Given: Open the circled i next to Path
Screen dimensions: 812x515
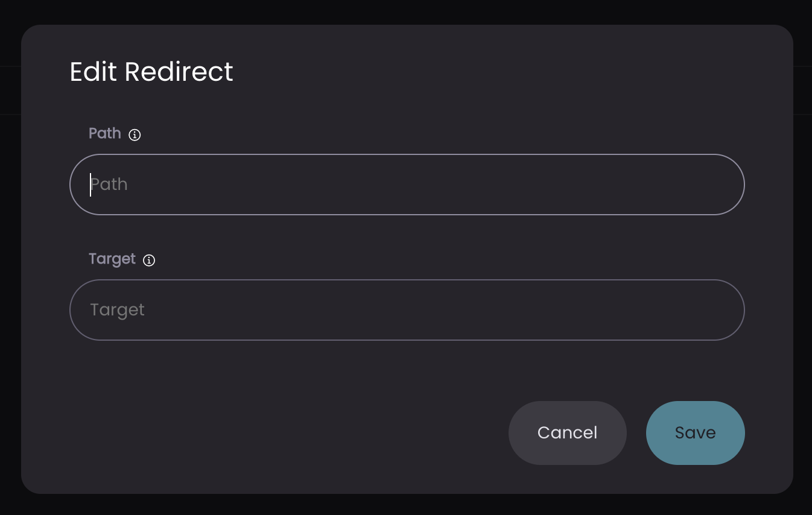Looking at the screenshot, I should tap(135, 135).
